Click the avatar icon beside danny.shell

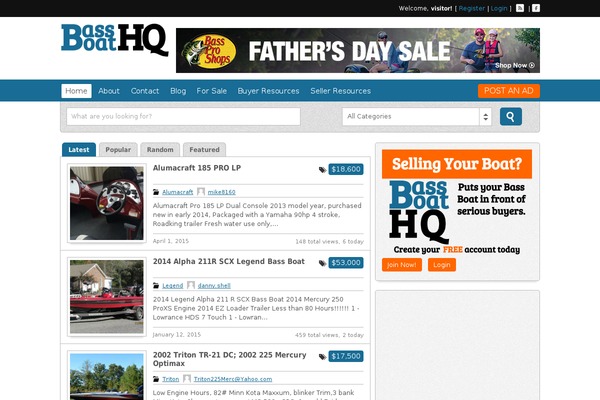click(x=191, y=285)
